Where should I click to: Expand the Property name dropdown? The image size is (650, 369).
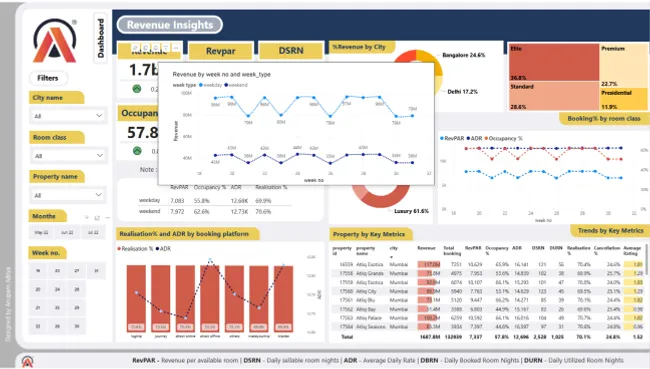68,195
